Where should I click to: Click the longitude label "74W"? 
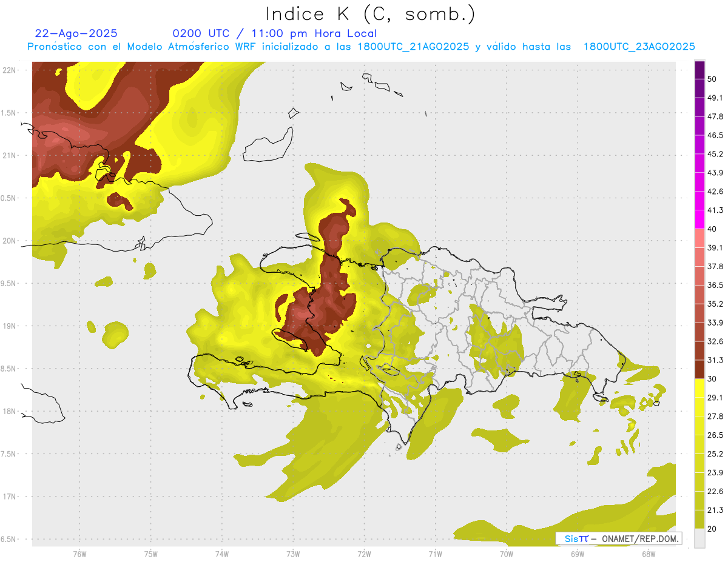tap(222, 554)
